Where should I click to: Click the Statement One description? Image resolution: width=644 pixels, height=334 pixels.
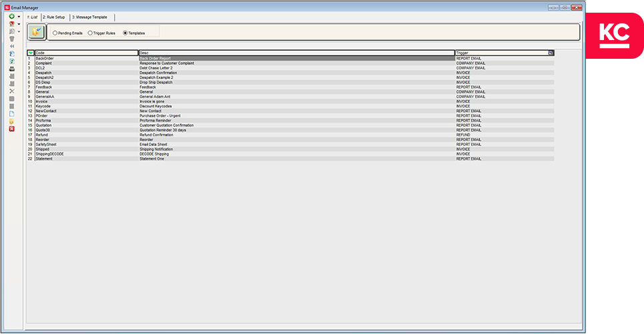[151, 159]
